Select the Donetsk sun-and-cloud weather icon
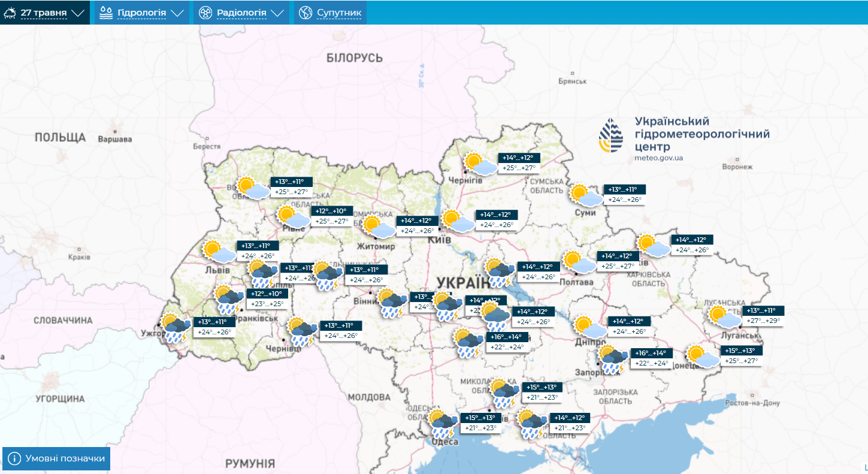The image size is (868, 474). tap(703, 356)
